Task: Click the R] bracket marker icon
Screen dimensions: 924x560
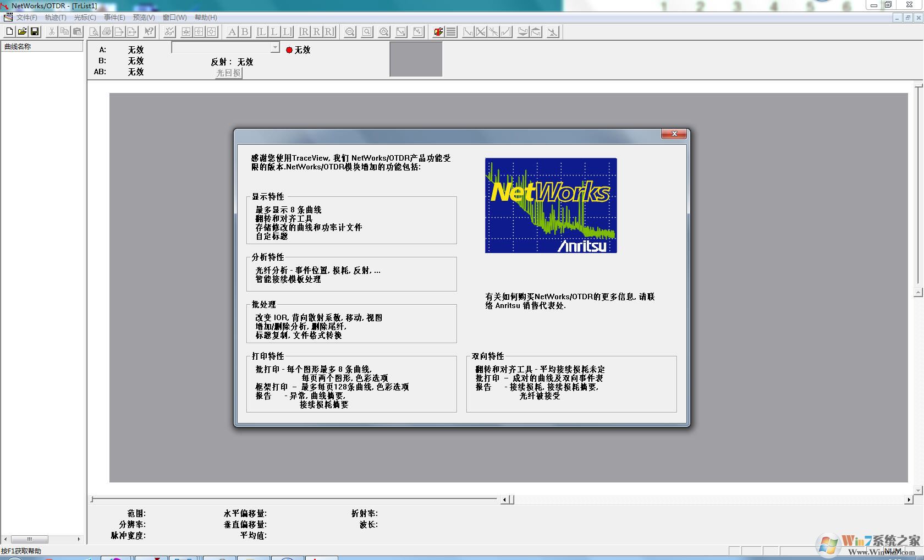Action: click(x=329, y=32)
